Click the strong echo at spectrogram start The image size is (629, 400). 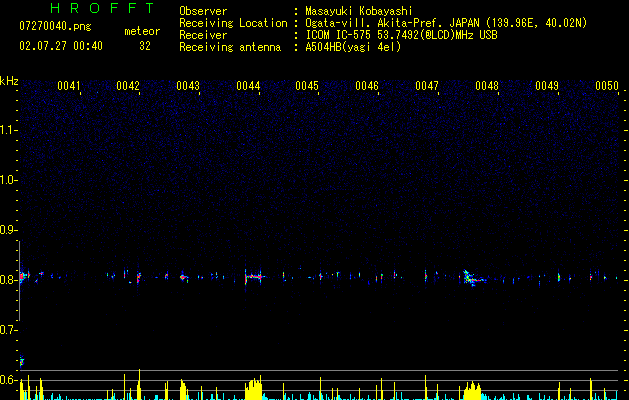pos(24,276)
